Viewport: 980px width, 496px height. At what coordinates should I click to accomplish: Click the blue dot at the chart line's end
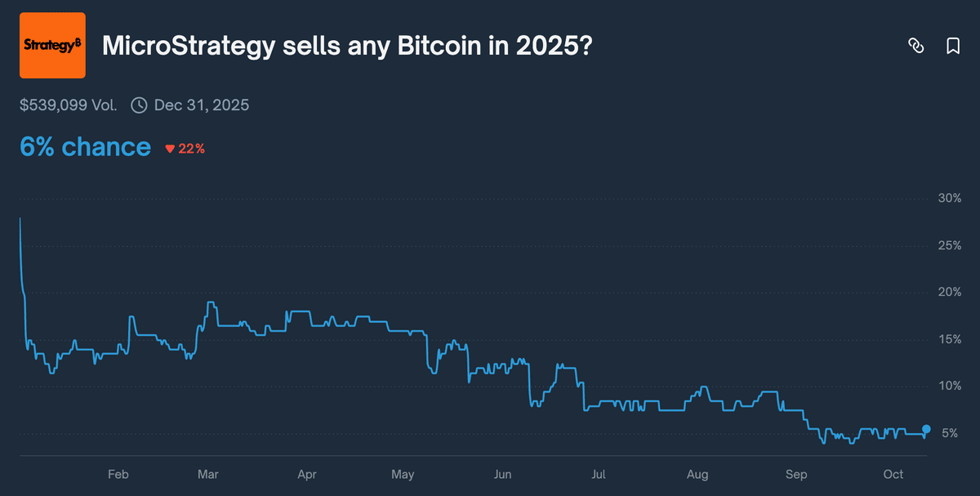click(x=926, y=429)
